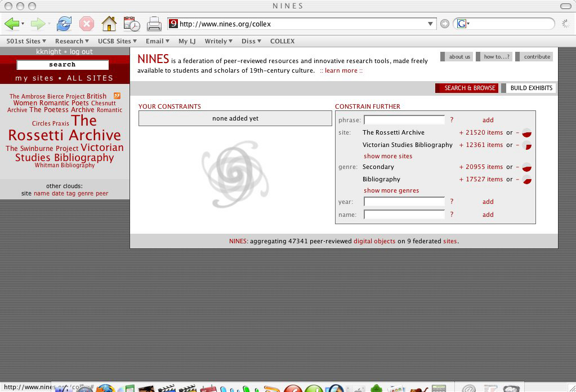Open the Home page icon

point(109,24)
